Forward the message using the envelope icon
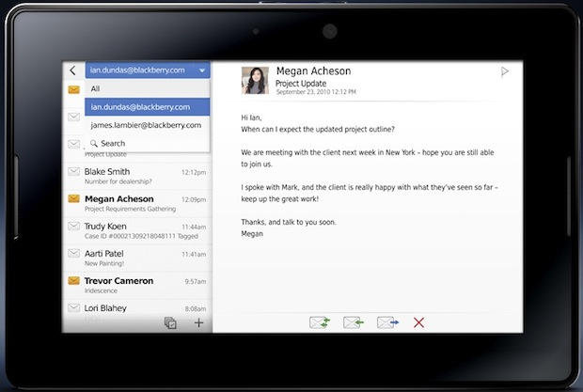The height and width of the screenshot is (392, 583). tap(387, 322)
